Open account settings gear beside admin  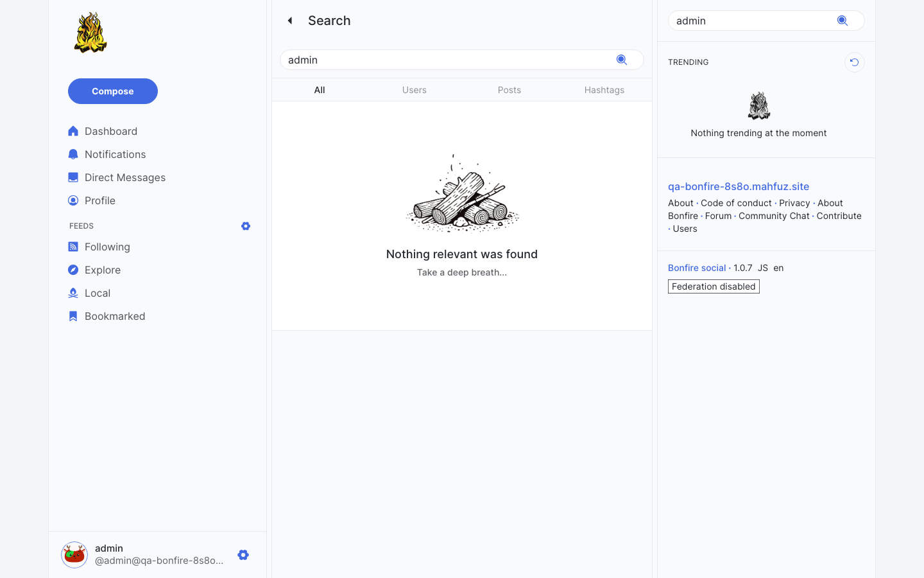(243, 555)
